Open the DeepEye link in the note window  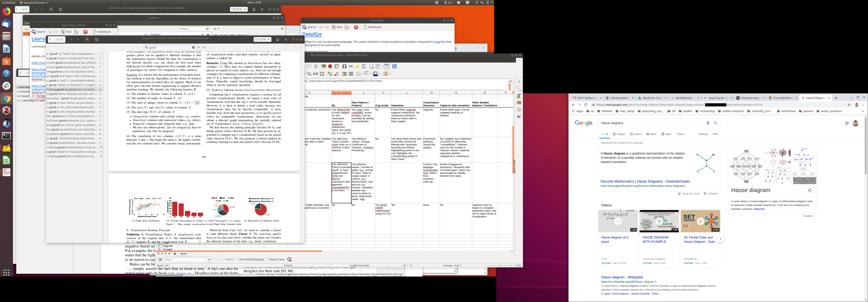pos(312,34)
